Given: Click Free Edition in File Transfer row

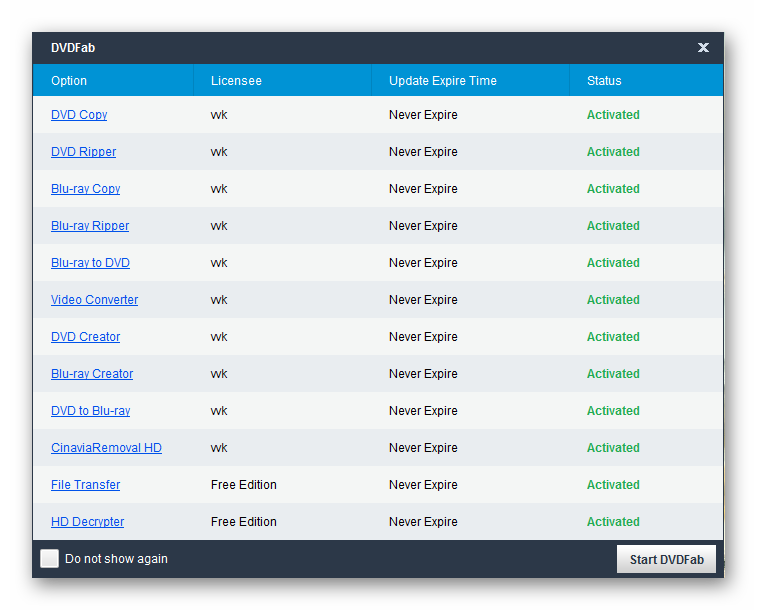Looking at the screenshot, I should (x=243, y=485).
